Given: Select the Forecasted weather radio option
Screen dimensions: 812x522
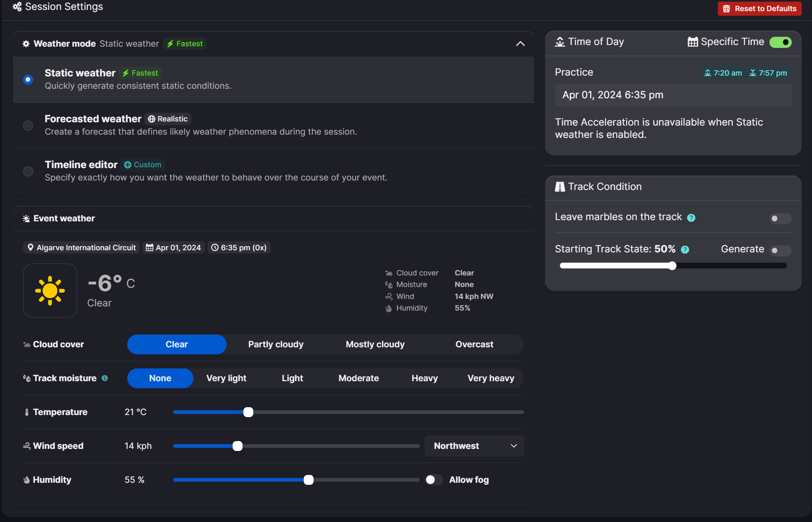Looking at the screenshot, I should [x=28, y=125].
